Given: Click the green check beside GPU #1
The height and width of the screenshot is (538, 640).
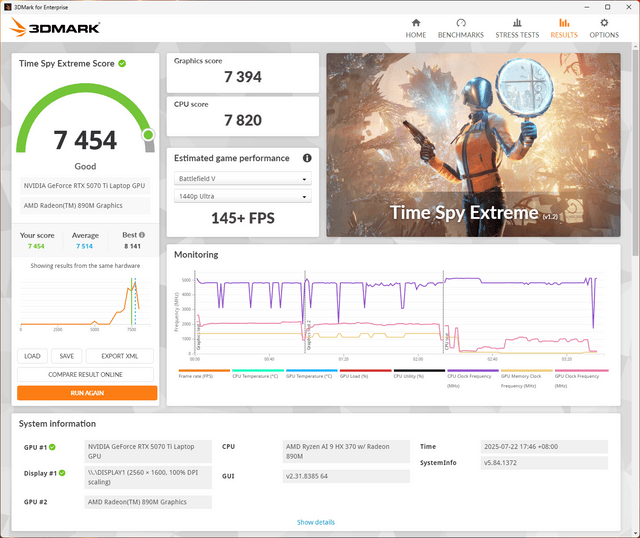Looking at the screenshot, I should click(x=52, y=447).
